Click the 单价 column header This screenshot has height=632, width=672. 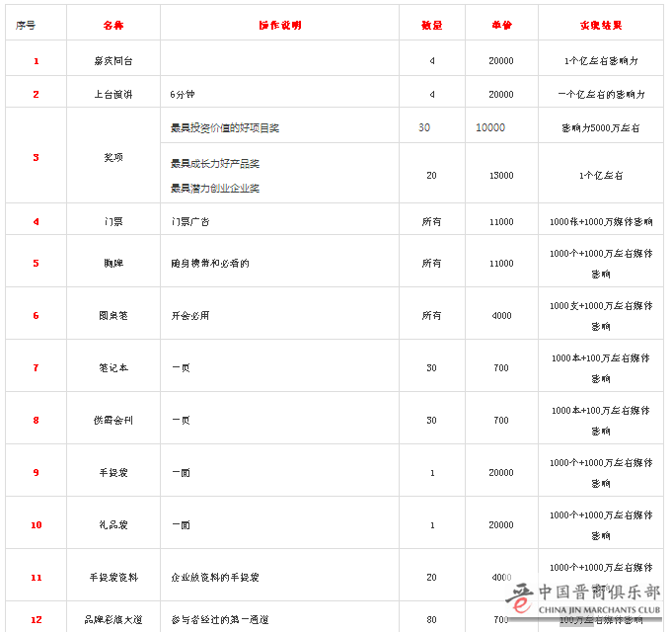(x=501, y=23)
